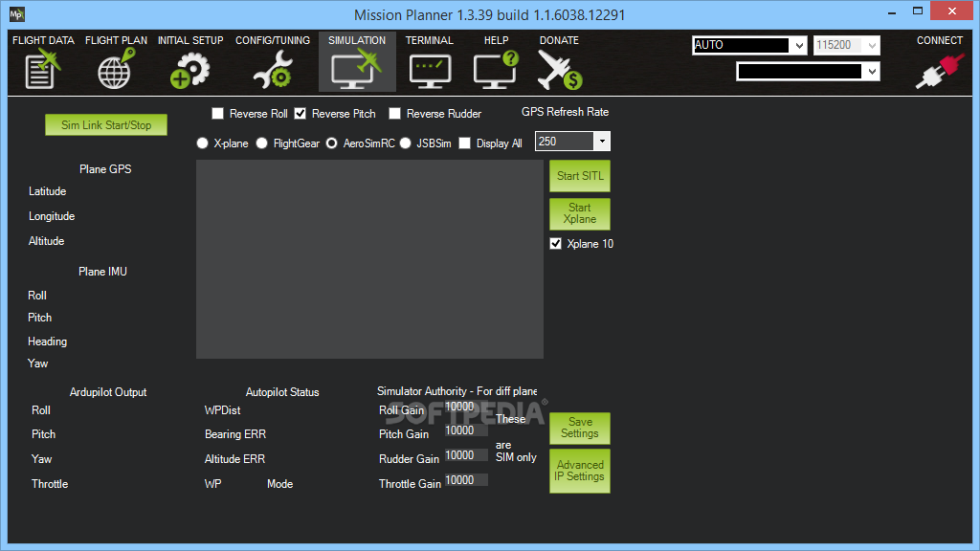
Task: Click the Roll Gain value field
Action: pos(466,407)
